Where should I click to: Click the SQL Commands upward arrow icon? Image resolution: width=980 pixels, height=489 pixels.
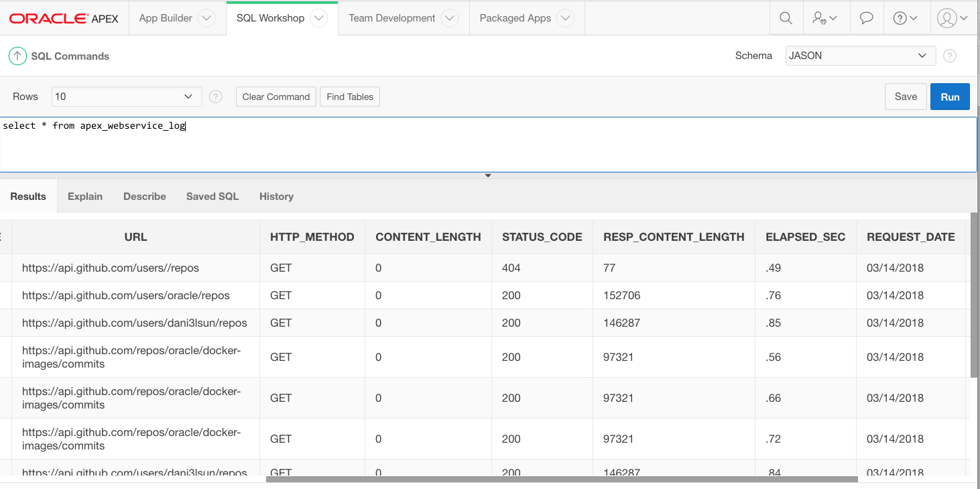pyautogui.click(x=17, y=56)
